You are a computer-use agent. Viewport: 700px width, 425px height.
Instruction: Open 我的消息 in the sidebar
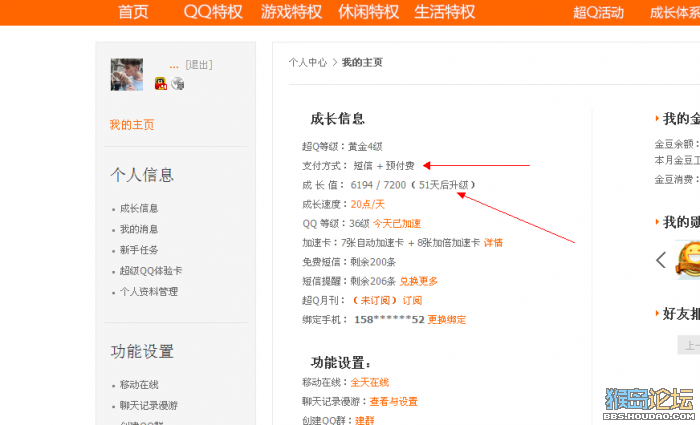pos(139,229)
